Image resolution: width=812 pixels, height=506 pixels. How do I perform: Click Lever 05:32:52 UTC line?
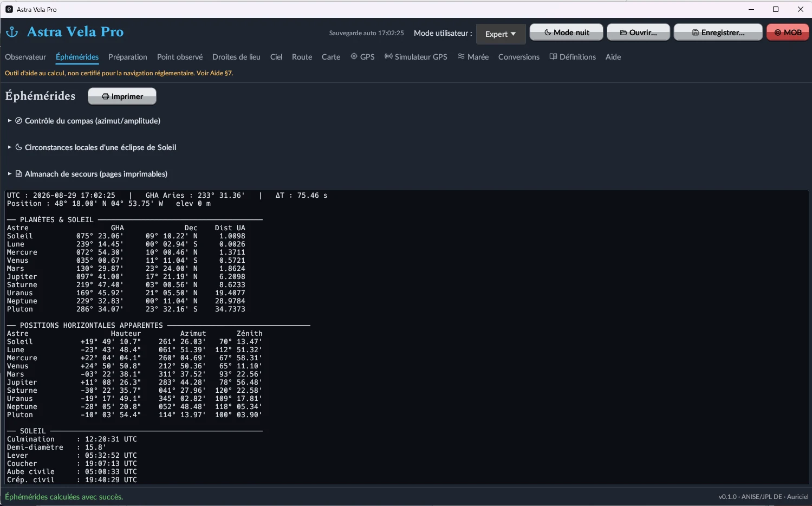tap(72, 456)
